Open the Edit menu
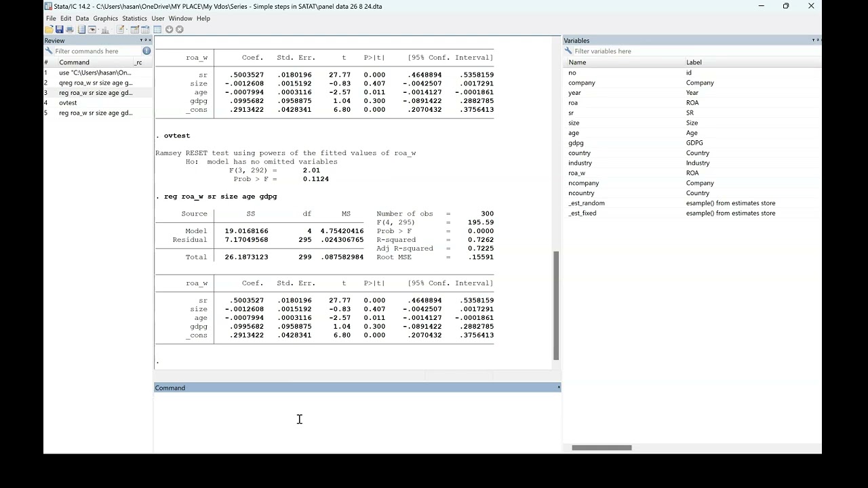Image resolution: width=868 pixels, height=488 pixels. [x=66, y=18]
